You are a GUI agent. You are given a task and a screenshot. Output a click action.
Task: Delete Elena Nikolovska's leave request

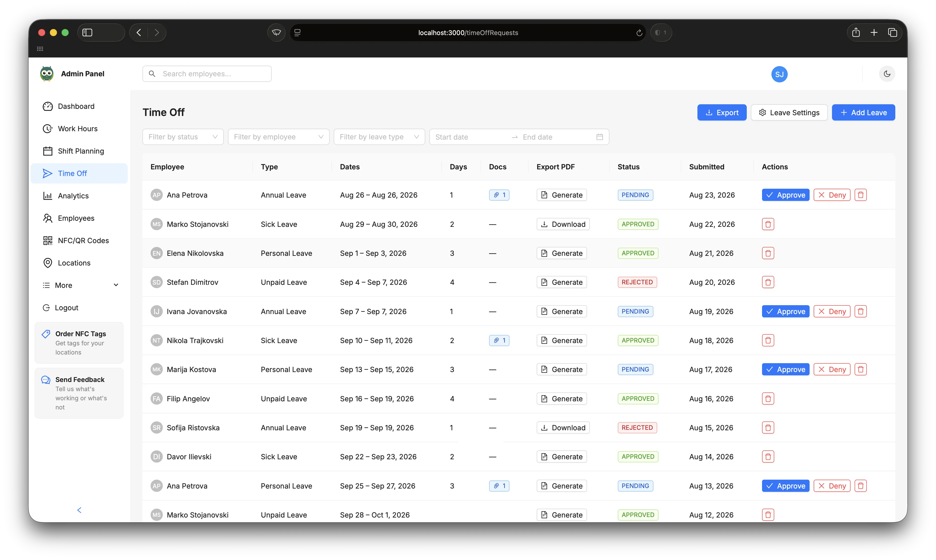[768, 253]
